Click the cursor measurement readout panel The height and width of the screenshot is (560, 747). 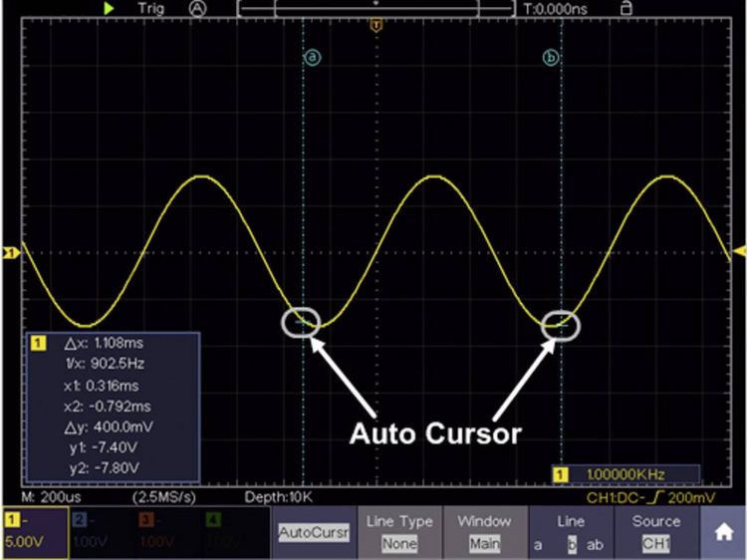(x=113, y=407)
